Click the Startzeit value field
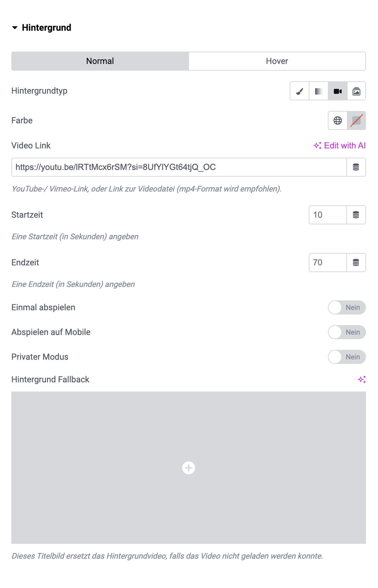Image resolution: width=378 pixels, height=588 pixels. 328,215
